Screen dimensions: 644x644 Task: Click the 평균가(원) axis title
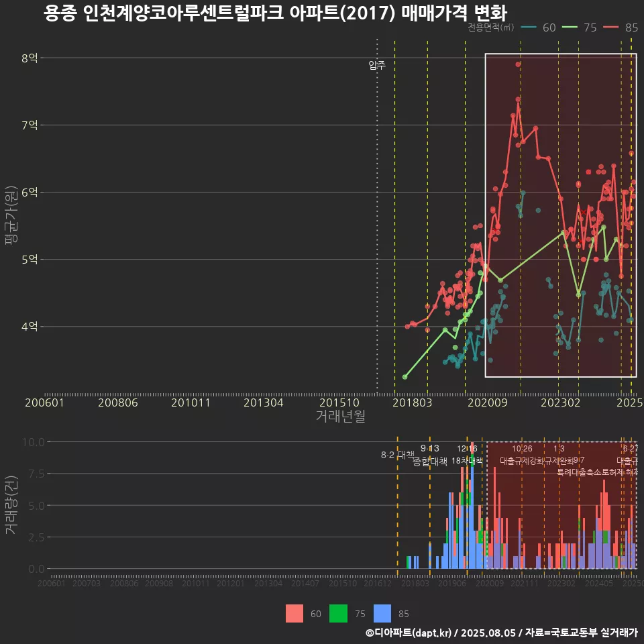point(11,215)
